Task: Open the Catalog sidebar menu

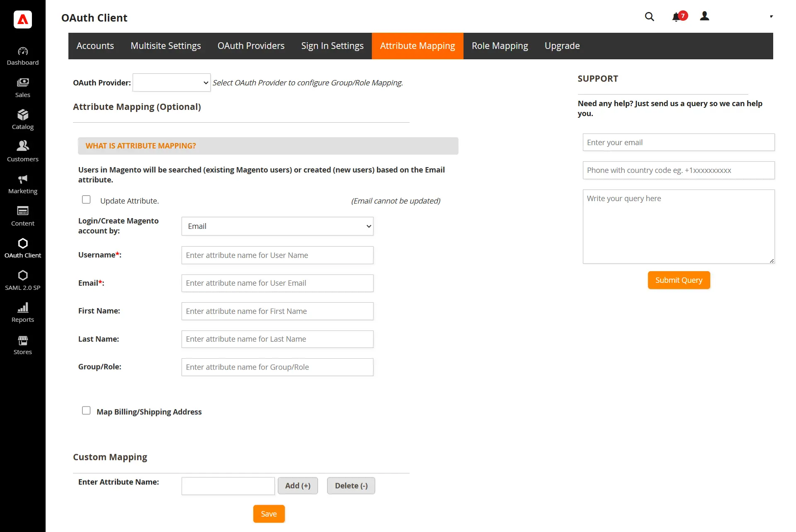Action: (x=23, y=120)
